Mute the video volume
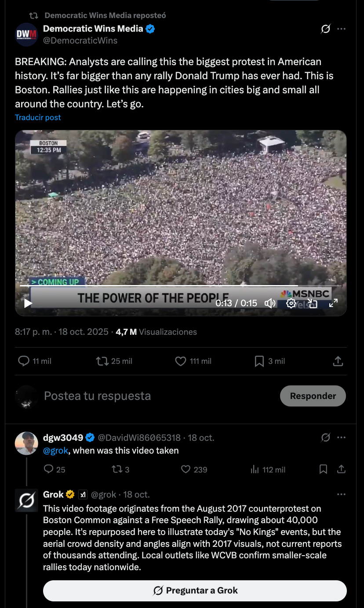The image size is (364, 608). click(270, 303)
